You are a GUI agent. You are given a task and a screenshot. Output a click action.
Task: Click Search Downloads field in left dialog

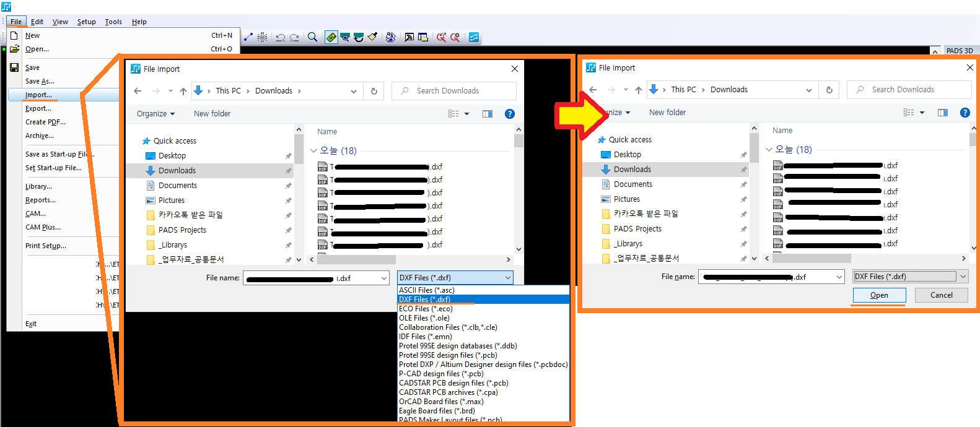454,91
